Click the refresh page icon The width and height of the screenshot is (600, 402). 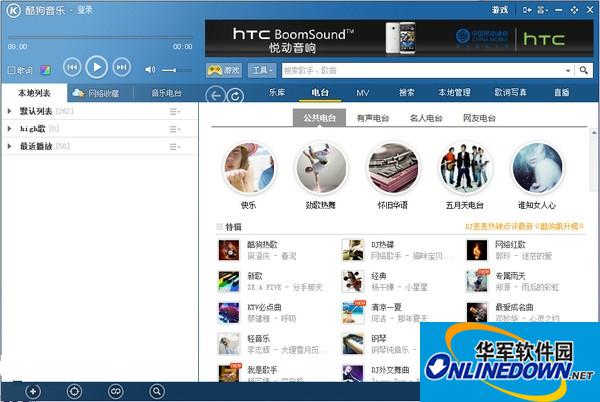[235, 95]
